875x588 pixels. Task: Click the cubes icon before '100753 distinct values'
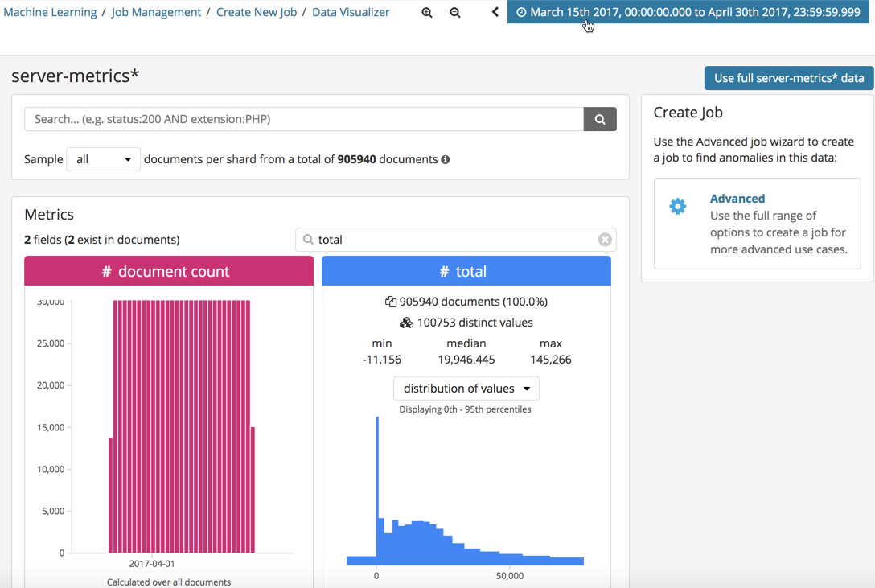[x=405, y=322]
